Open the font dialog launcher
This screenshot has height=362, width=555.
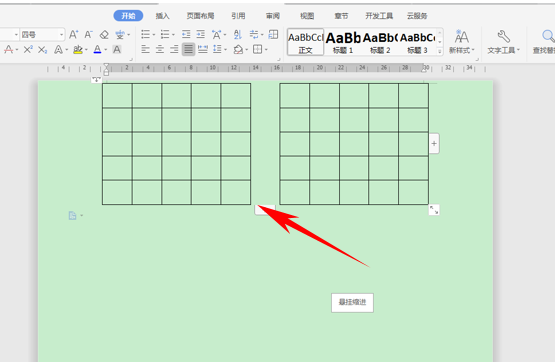pyautogui.click(x=131, y=59)
